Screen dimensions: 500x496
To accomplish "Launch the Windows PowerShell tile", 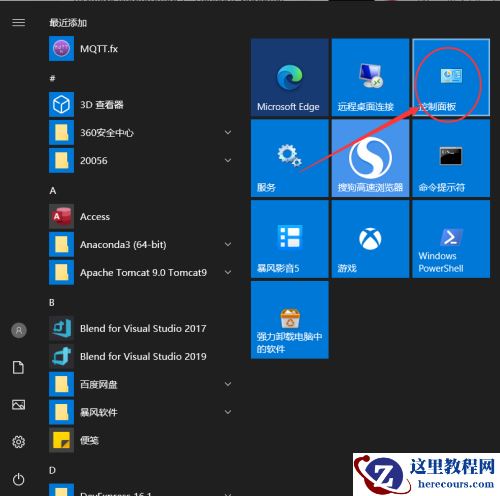I will [x=451, y=239].
